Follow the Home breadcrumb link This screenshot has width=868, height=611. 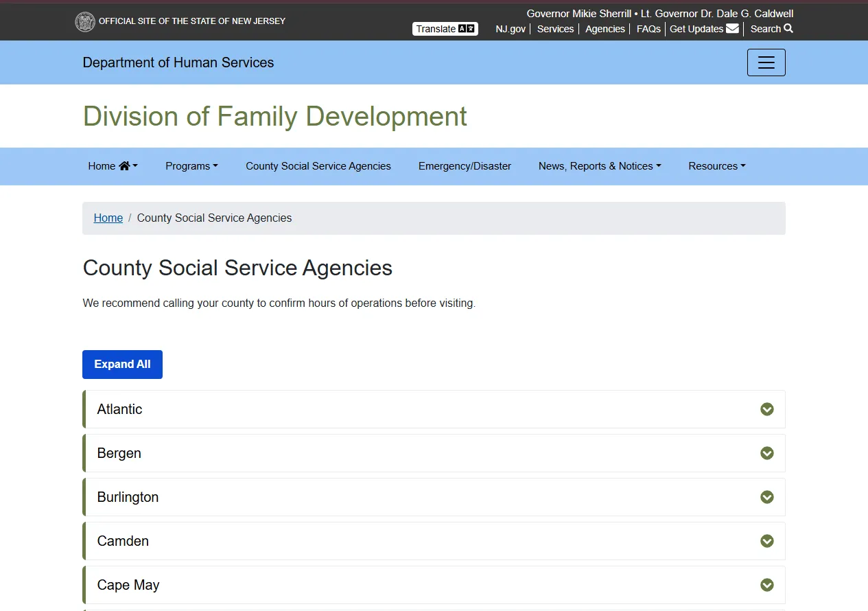[x=108, y=218]
